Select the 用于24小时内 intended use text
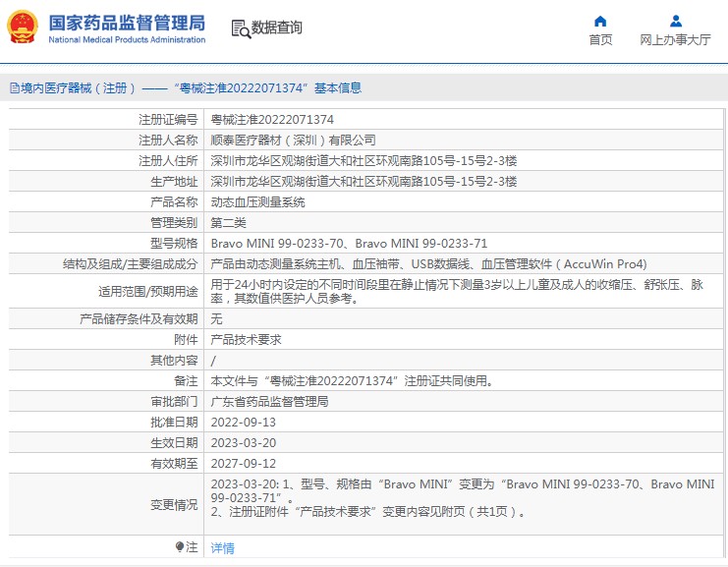 click(457, 291)
